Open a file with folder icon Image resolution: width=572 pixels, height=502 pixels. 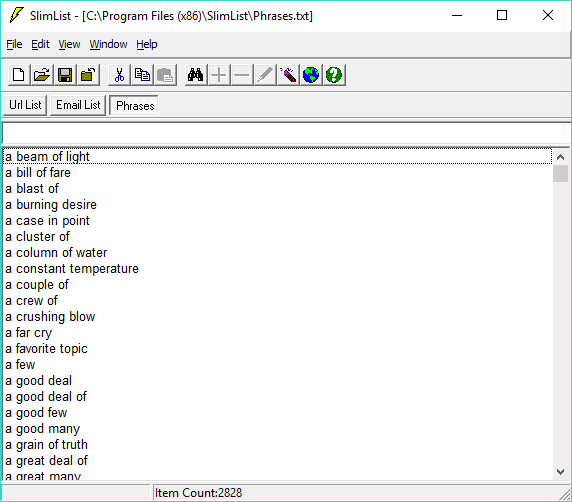pyautogui.click(x=42, y=75)
